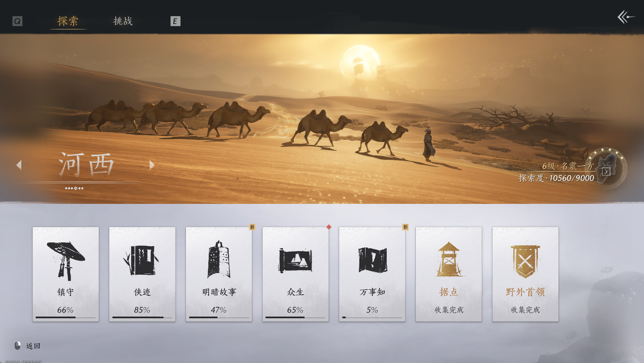
Task: Go to previous region with left arrow
Action: (x=19, y=165)
